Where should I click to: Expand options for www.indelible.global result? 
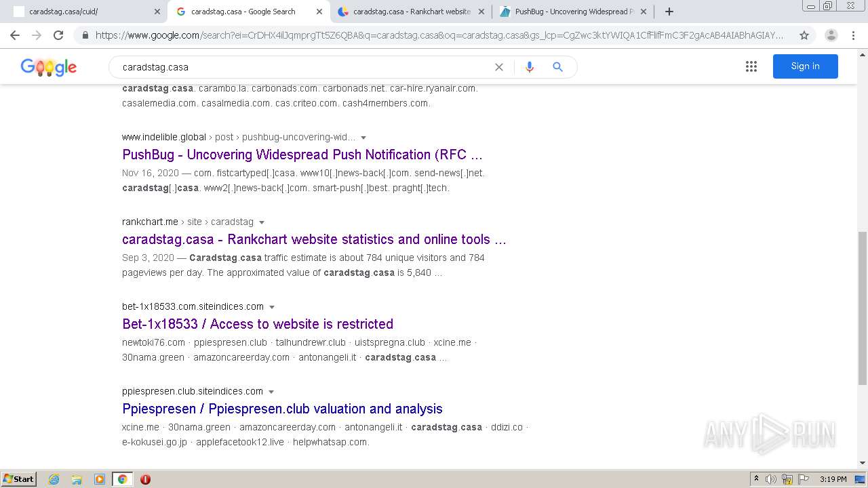pos(363,138)
